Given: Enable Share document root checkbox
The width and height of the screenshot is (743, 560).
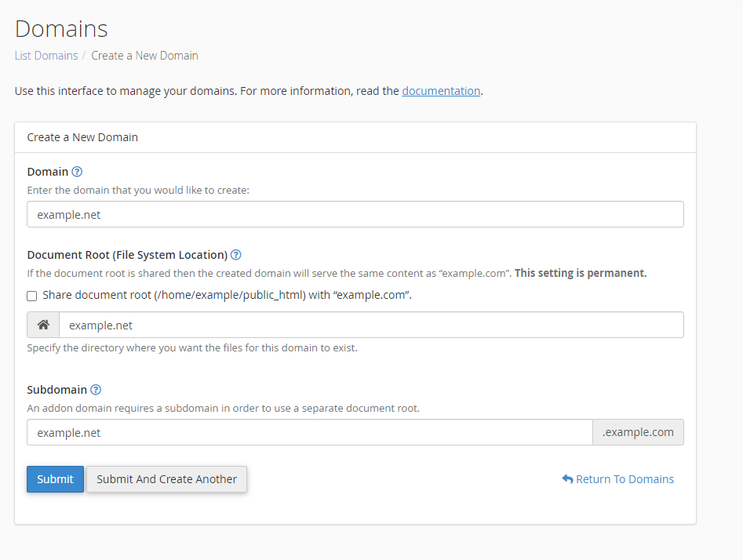Looking at the screenshot, I should pos(31,296).
